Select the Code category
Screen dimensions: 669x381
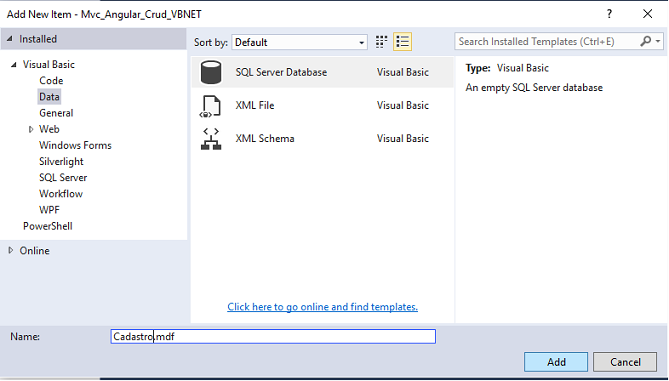pyautogui.click(x=51, y=81)
